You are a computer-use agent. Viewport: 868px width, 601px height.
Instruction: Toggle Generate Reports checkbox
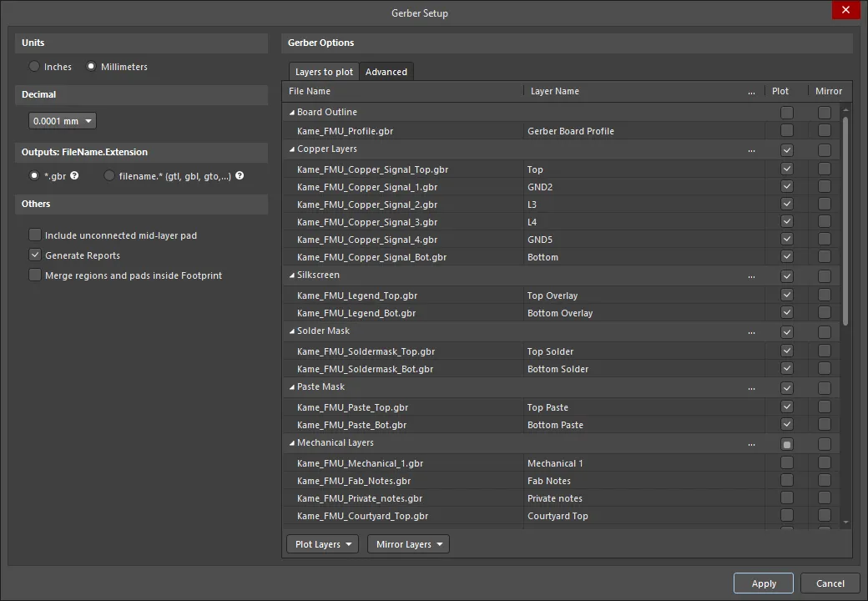coord(35,255)
